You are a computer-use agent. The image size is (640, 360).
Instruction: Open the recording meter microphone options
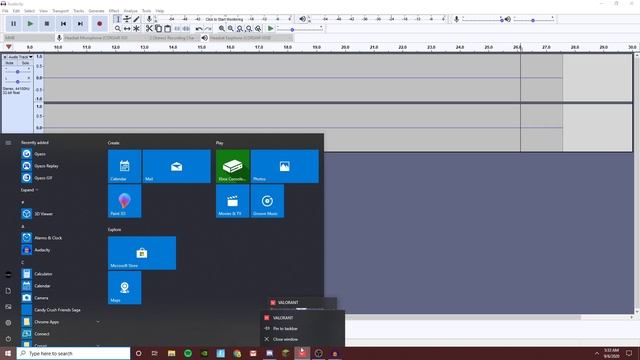[149, 19]
